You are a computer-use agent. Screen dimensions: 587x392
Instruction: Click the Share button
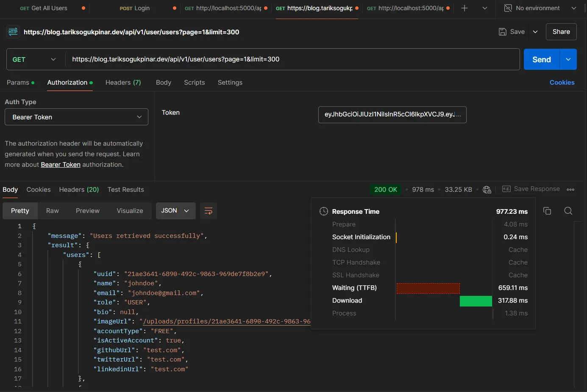point(561,32)
